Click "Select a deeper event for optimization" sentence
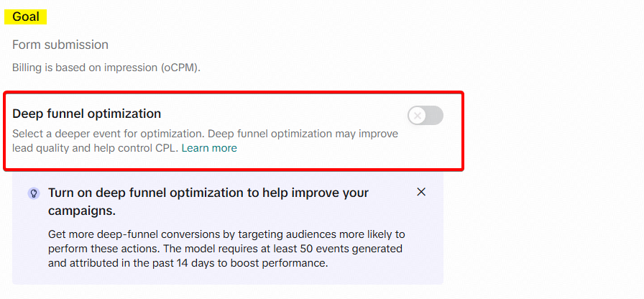The height and width of the screenshot is (299, 644). (108, 134)
